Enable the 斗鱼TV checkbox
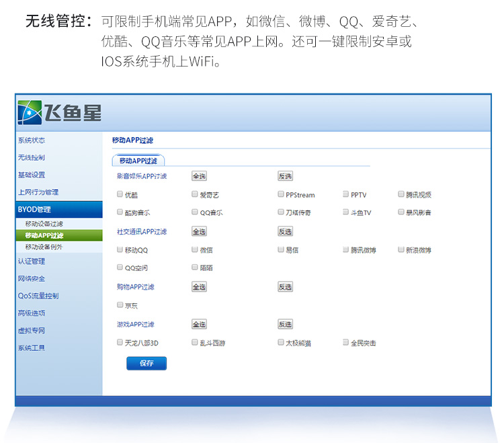Screen dimensions: 504x443 tap(346, 212)
